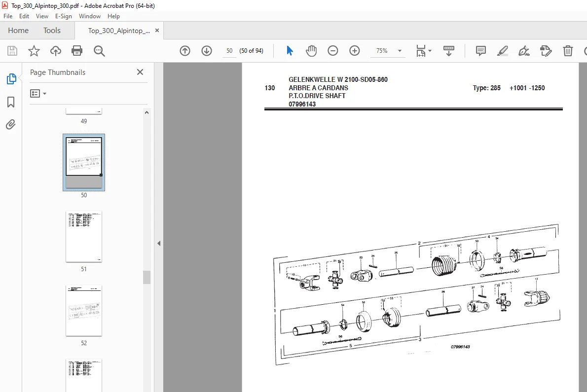Open the E-Sign menu
This screenshot has width=587, height=392.
point(63,16)
